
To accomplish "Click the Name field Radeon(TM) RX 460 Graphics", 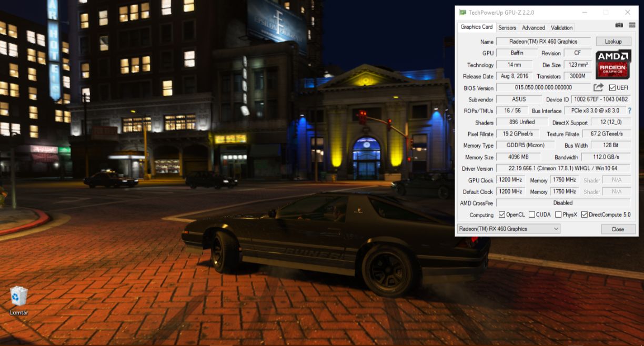I will (x=544, y=42).
